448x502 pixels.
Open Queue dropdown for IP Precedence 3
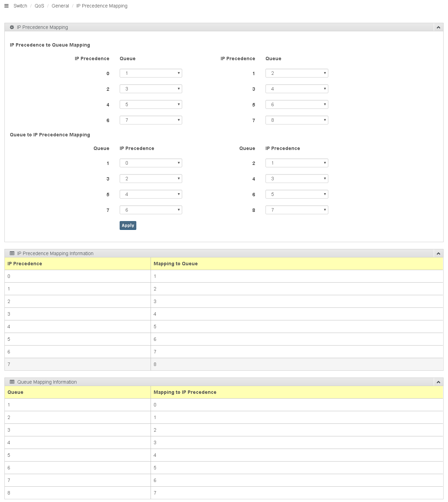click(x=297, y=89)
